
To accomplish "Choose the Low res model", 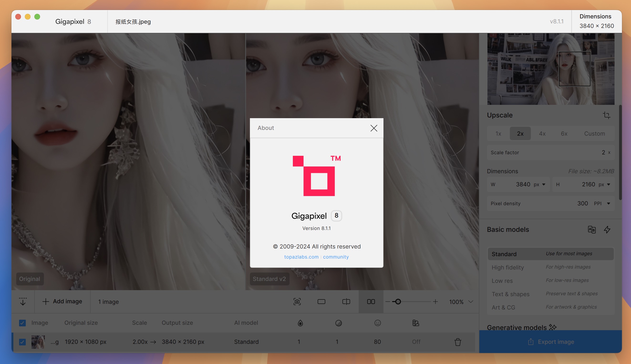I will pos(550,280).
